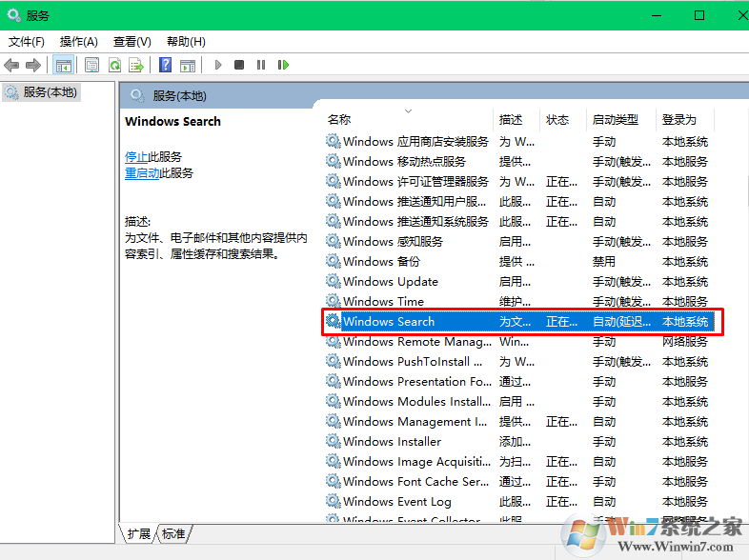This screenshot has height=560, width=749.
Task: Click the Stop Service square icon
Action: [x=239, y=65]
